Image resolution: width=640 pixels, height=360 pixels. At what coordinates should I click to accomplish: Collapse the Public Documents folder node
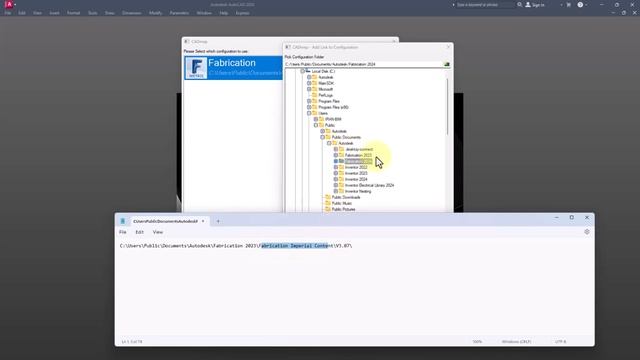coord(322,137)
